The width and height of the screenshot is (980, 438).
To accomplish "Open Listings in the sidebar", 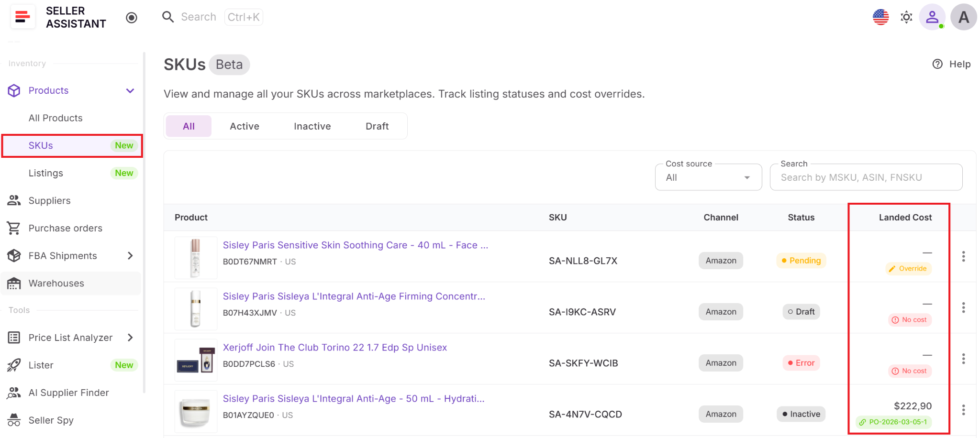I will pyautogui.click(x=72, y=173).
